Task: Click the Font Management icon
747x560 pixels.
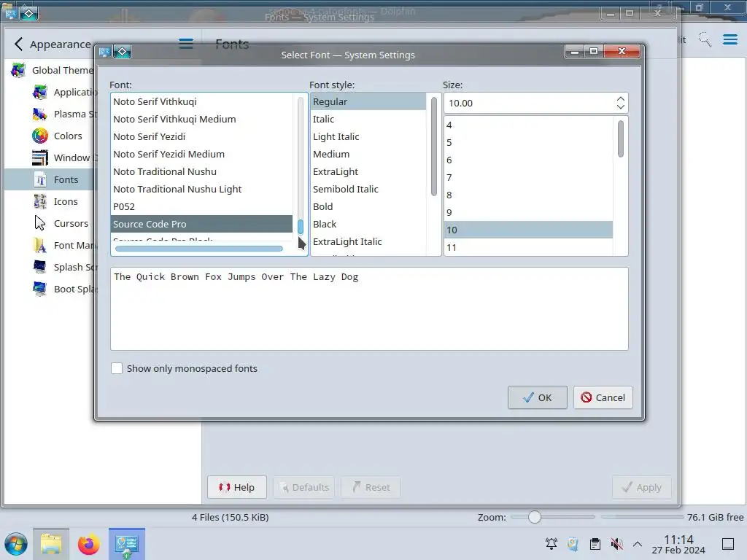Action: click(40, 245)
